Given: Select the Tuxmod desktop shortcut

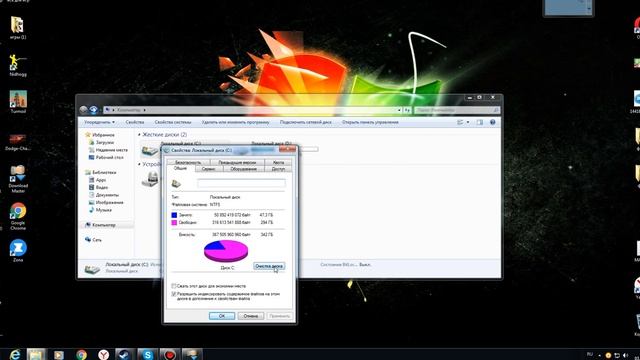Looking at the screenshot, I should (x=18, y=102).
